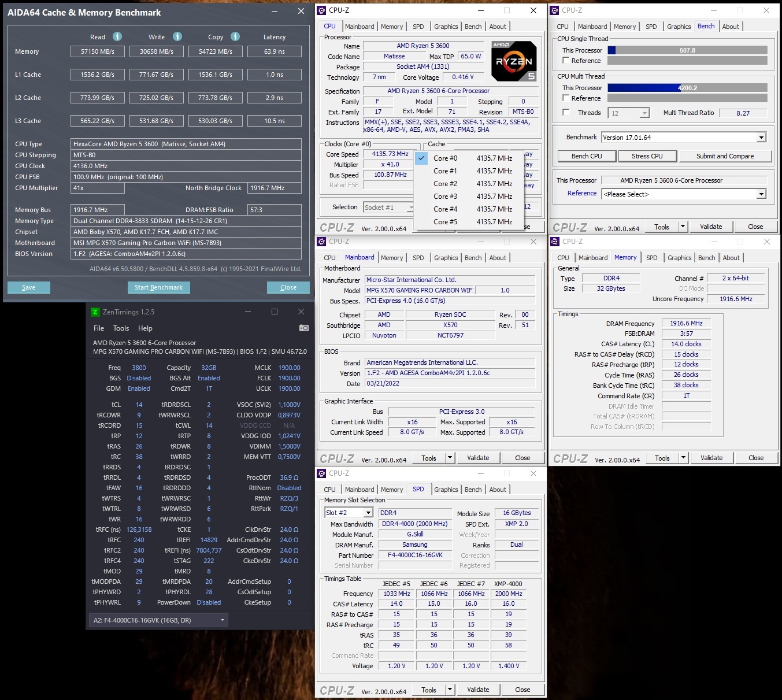The height and width of the screenshot is (700, 782).
Task: Click the CPU-Z title bar icon of the Bench window
Action: [554, 10]
